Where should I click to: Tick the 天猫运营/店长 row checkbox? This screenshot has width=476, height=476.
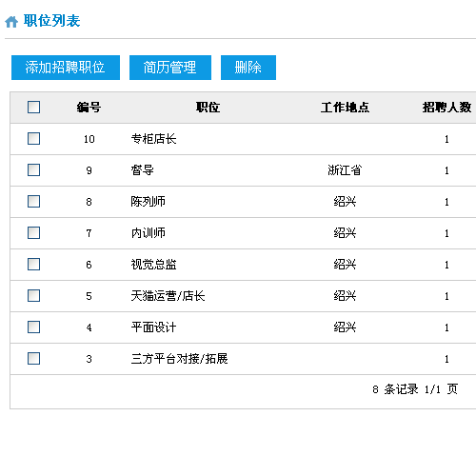(33, 296)
